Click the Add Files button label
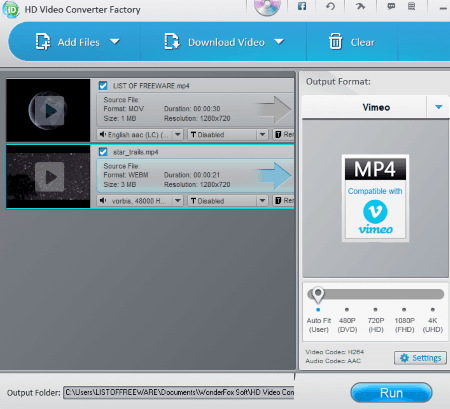450x409 pixels. pyautogui.click(x=79, y=42)
